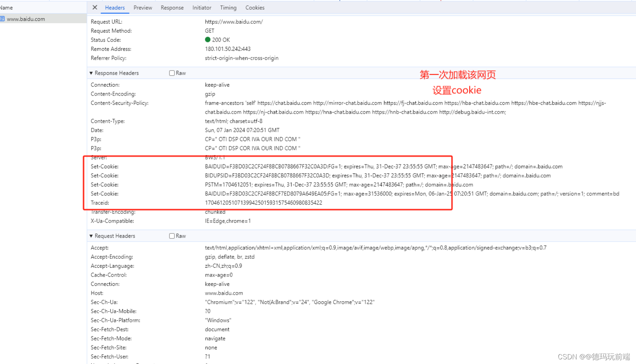
Task: Collapse the Request Headers section
Action: [91, 236]
